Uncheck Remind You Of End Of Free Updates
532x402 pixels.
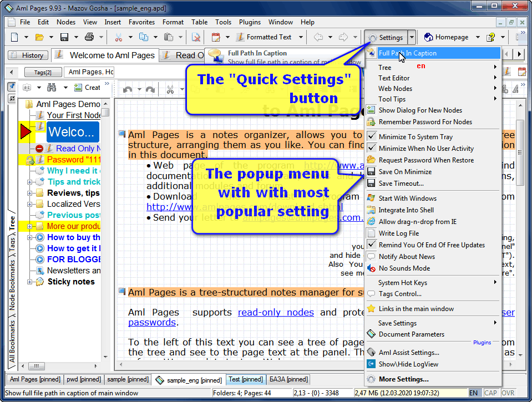pyautogui.click(x=432, y=245)
